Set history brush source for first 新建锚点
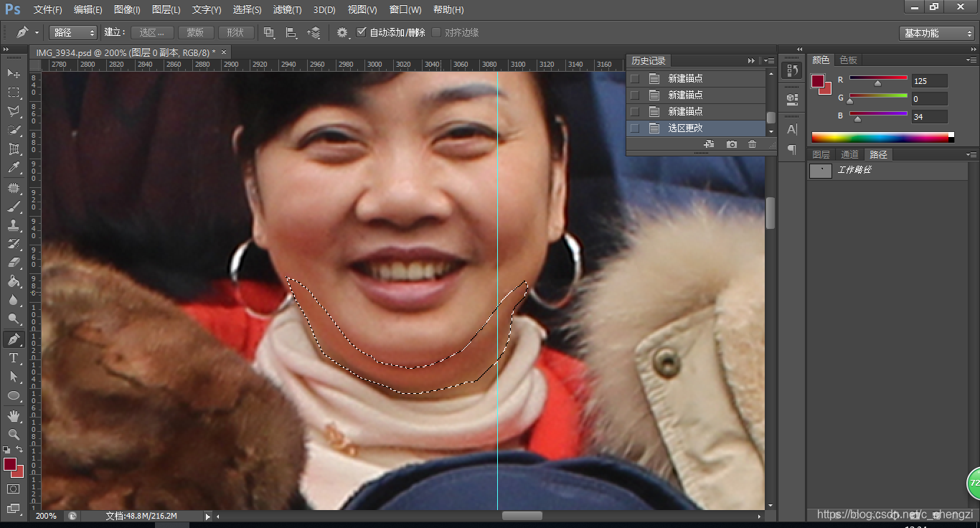 click(x=634, y=78)
